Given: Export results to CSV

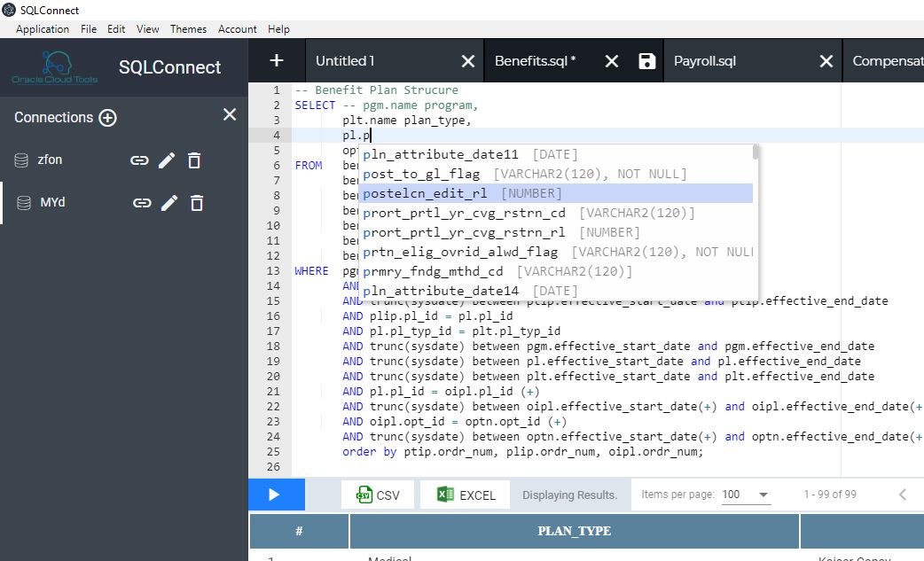Looking at the screenshot, I should 378,495.
